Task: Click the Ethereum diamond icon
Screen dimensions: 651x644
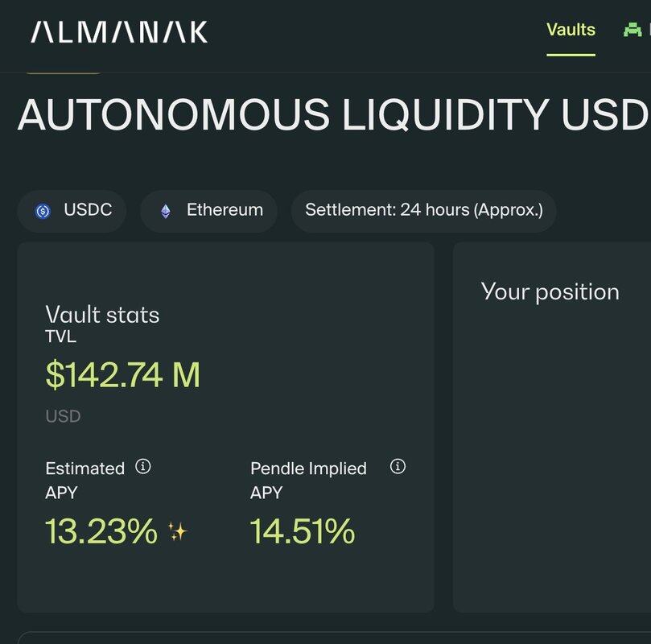Action: point(165,211)
